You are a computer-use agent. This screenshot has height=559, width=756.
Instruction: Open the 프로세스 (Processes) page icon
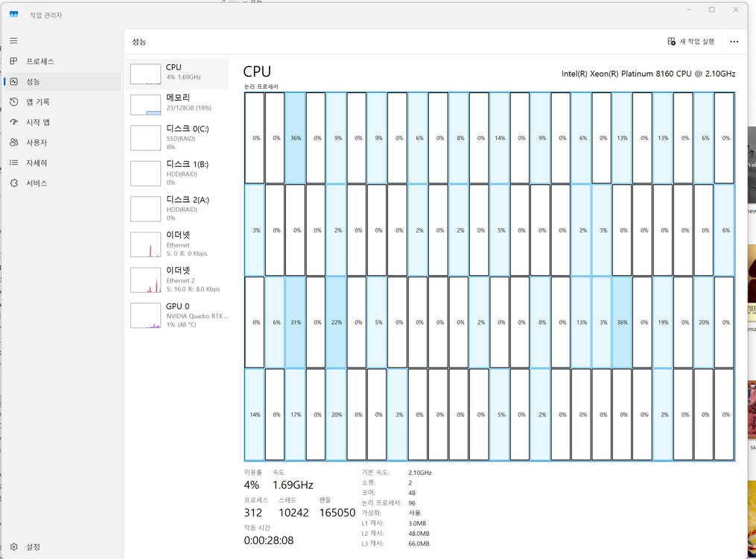point(13,61)
